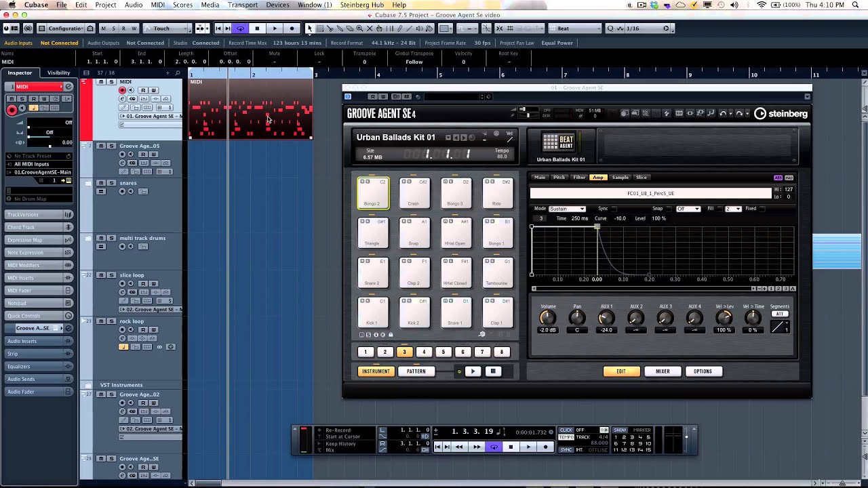Select pad group 5
This screenshot has height=488, width=868.
443,352
